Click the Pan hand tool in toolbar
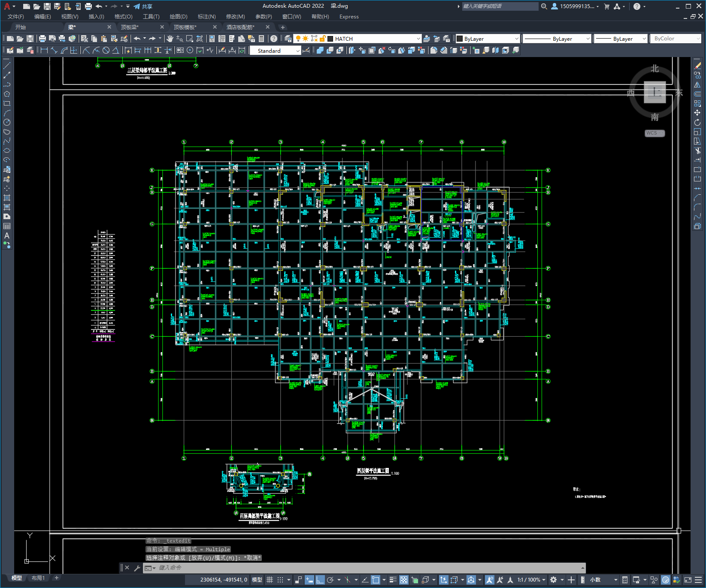This screenshot has width=706, height=588. click(170, 39)
